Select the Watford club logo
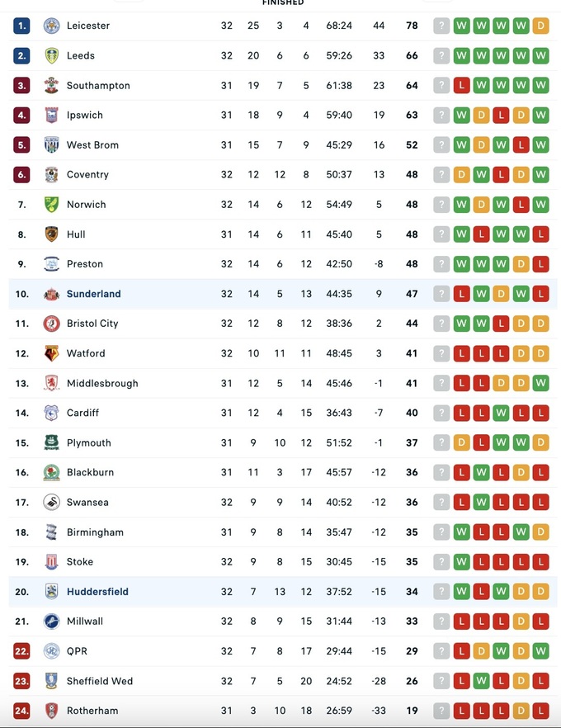Screen dimensions: 561x728 pyautogui.click(x=51, y=353)
